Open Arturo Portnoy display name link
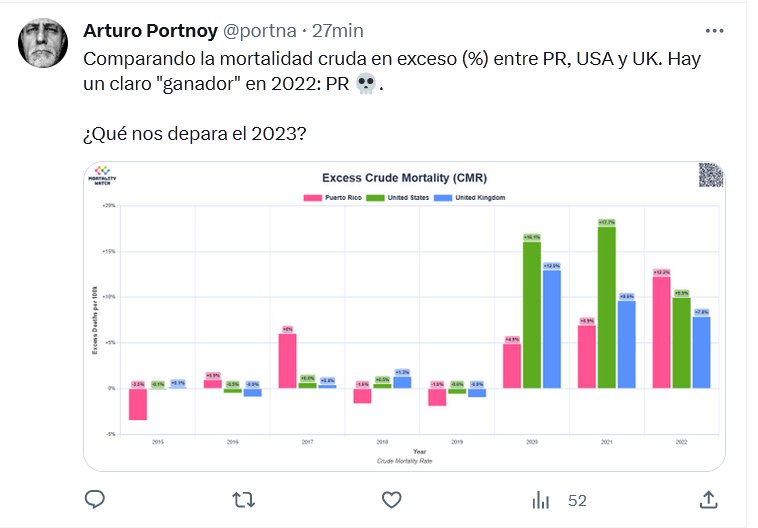Viewport: 758px width, 528px height. 146,30
